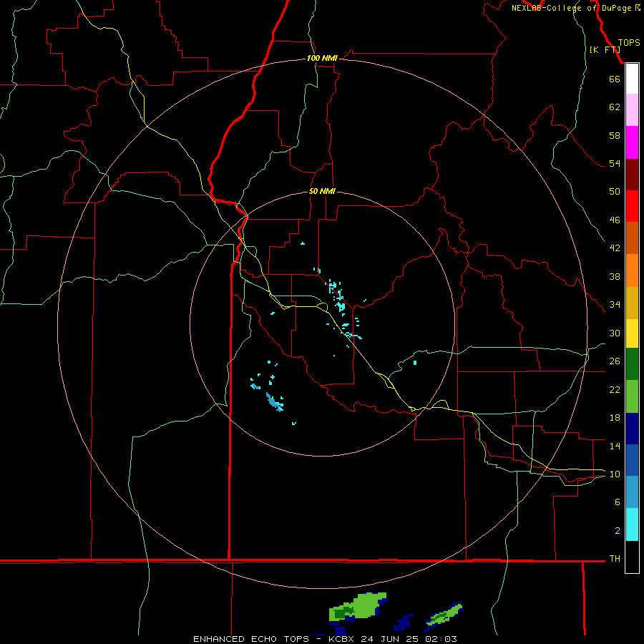Click the gold 34 kft legend swatch

[x=632, y=303]
